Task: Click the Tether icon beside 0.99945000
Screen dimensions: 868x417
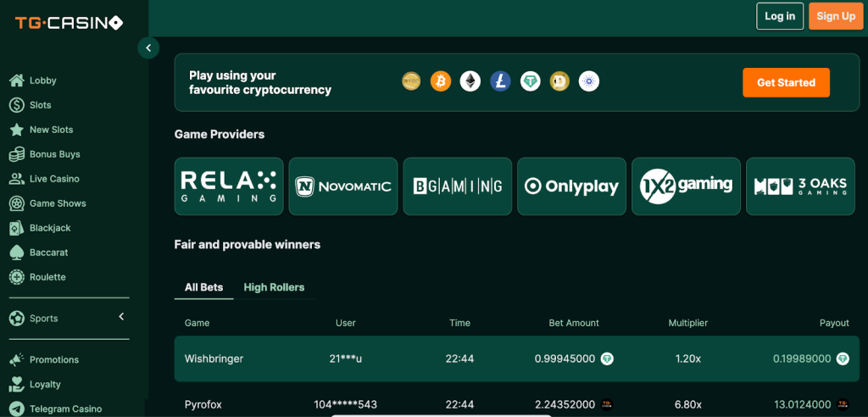Action: (607, 359)
